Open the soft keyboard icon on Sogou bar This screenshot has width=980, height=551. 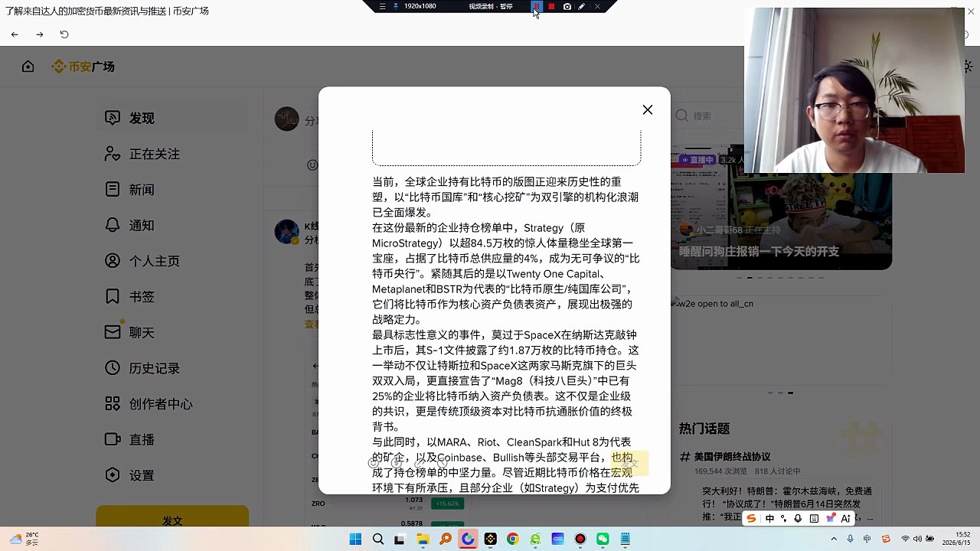click(x=814, y=519)
